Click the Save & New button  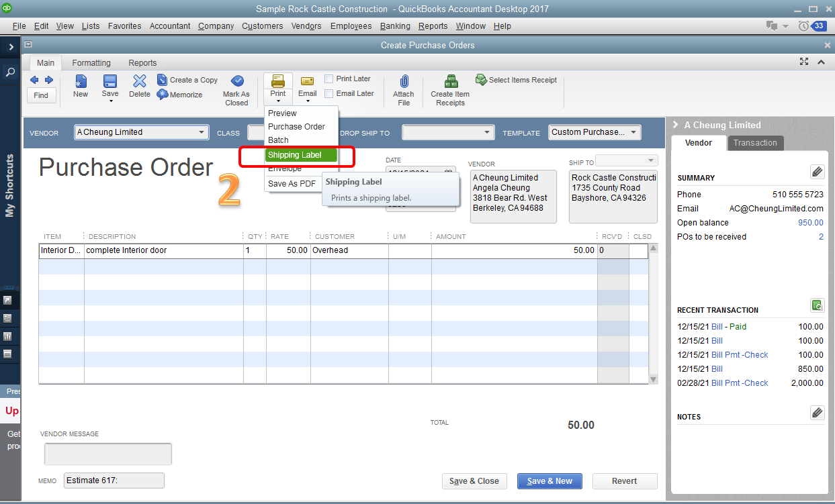(550, 481)
